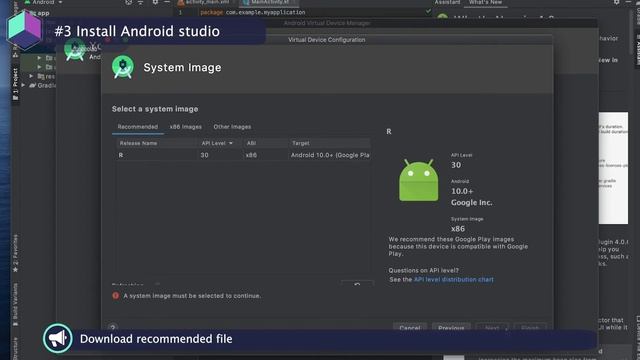Click the Previous button in the dialog
This screenshot has width=640, height=360.
451,327
